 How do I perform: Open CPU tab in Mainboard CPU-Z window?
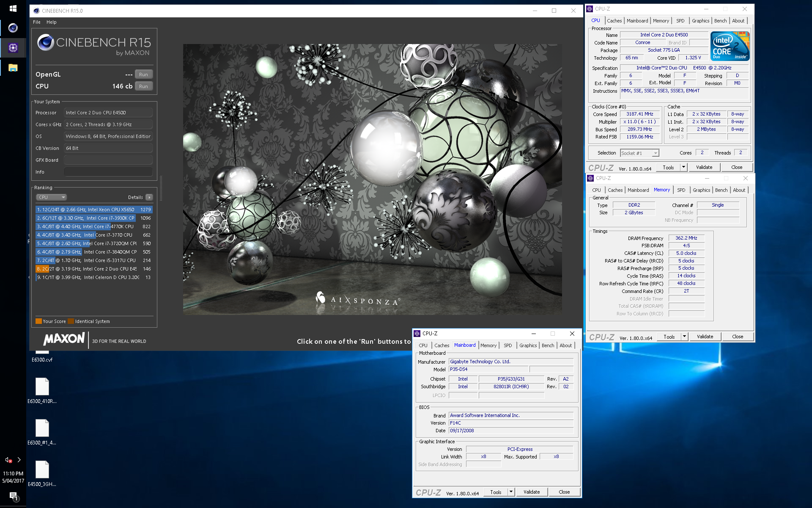pyautogui.click(x=423, y=345)
